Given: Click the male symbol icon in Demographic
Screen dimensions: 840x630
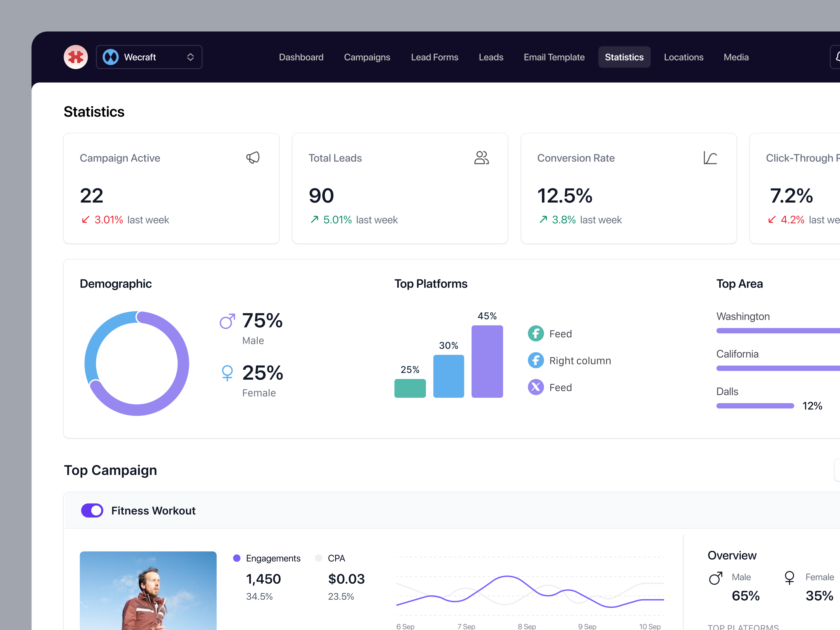Looking at the screenshot, I should pyautogui.click(x=227, y=321).
